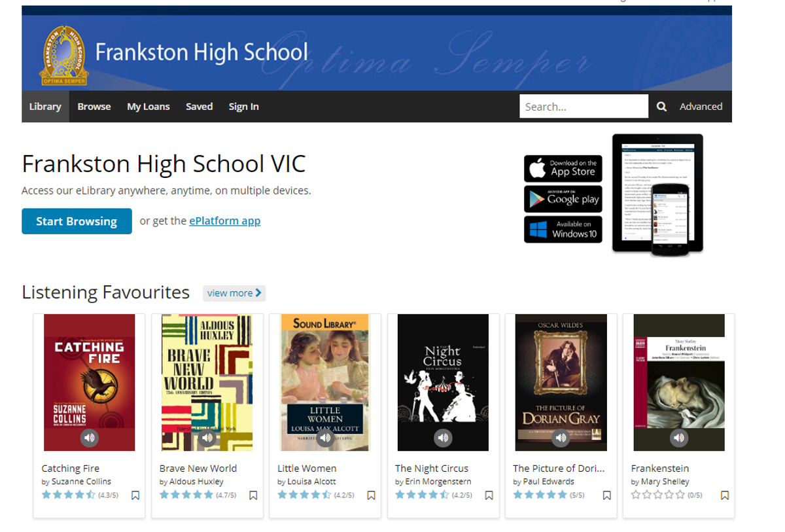The image size is (785, 532).
Task: Download on the App Store badge
Action: pyautogui.click(x=563, y=168)
